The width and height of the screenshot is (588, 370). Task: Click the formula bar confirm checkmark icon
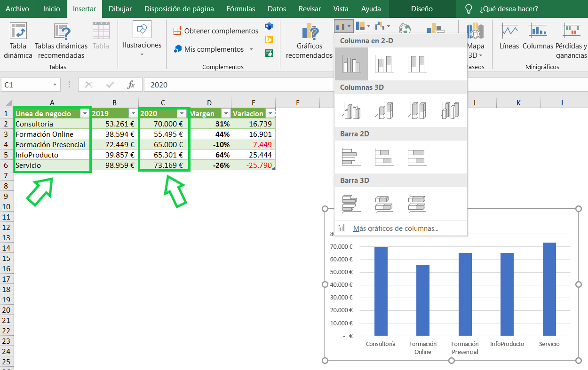point(111,85)
